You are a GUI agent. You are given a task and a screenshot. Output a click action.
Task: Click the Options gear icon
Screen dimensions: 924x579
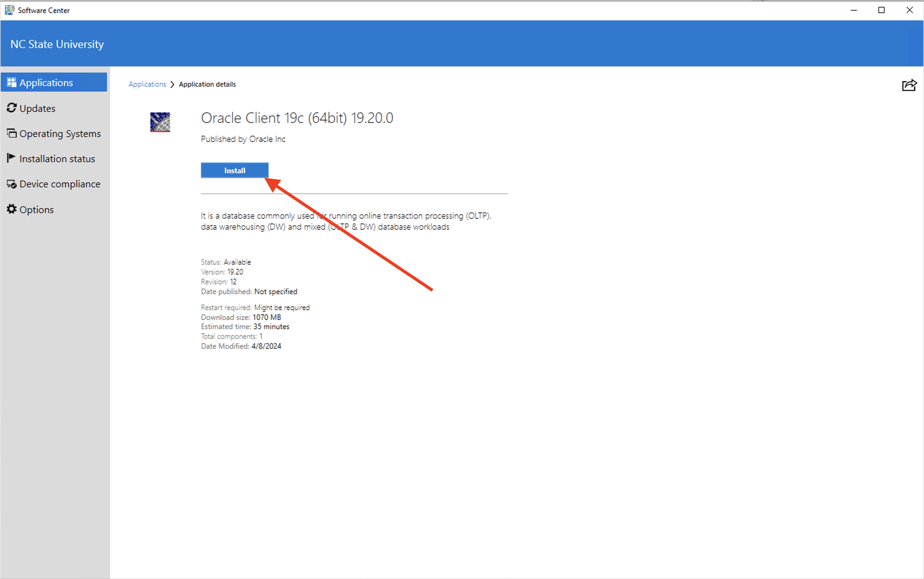tap(11, 209)
